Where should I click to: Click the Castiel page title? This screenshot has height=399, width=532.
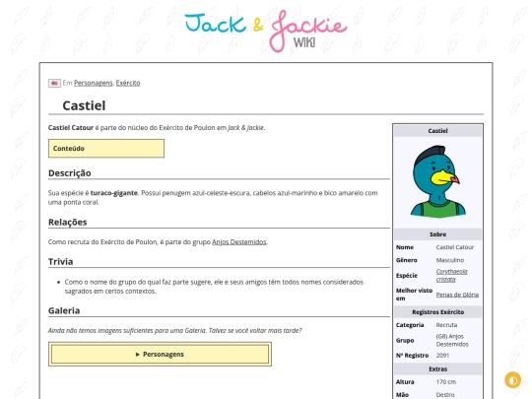click(x=84, y=105)
